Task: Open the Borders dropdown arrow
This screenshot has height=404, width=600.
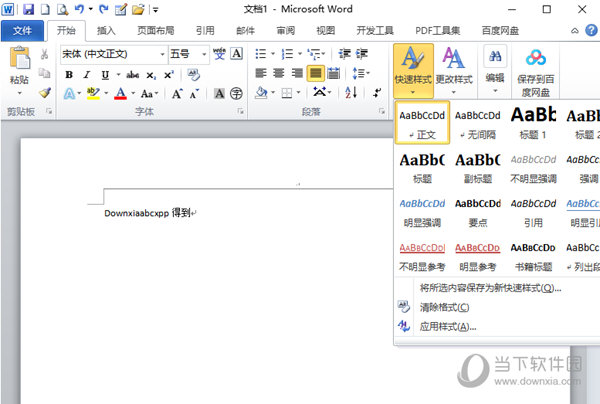Action: point(298,93)
